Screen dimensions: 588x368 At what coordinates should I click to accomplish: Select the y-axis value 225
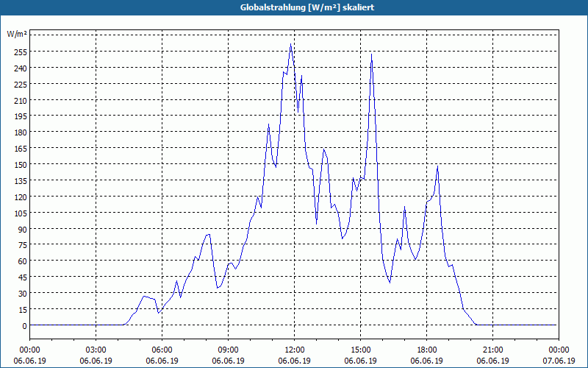pos(21,84)
